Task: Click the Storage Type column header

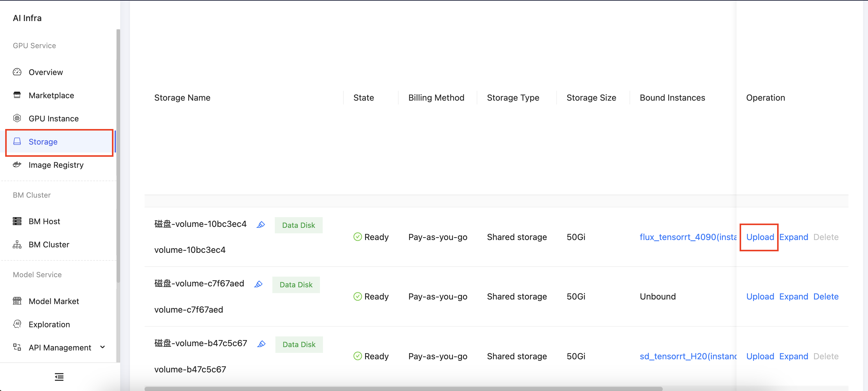Action: [513, 98]
